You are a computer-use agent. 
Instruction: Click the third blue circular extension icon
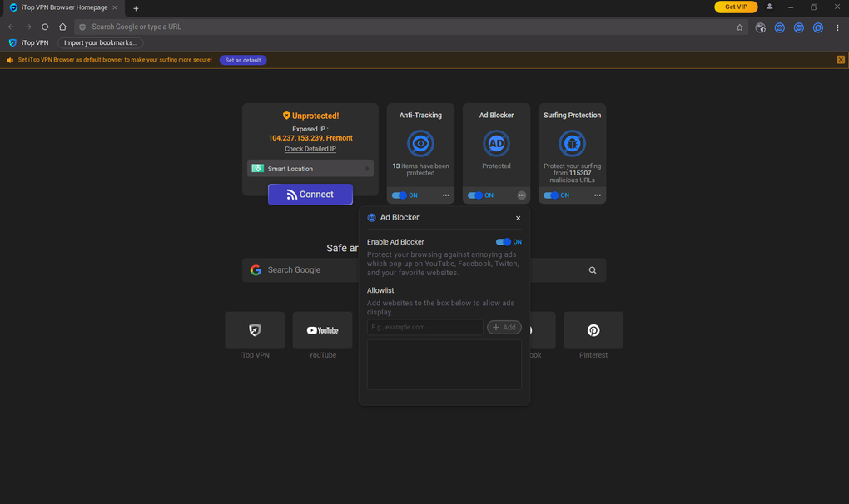pos(818,27)
